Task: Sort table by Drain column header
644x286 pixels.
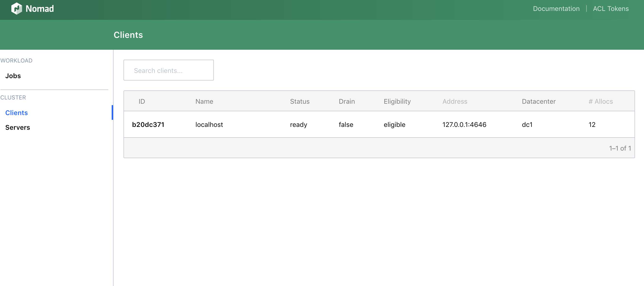Action: tap(347, 101)
